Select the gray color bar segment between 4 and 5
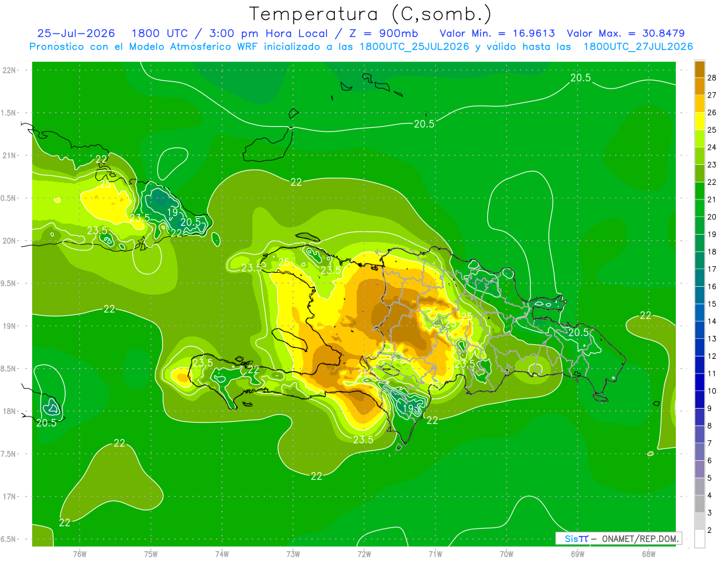Screen dimensions: 728x562 tap(699, 487)
